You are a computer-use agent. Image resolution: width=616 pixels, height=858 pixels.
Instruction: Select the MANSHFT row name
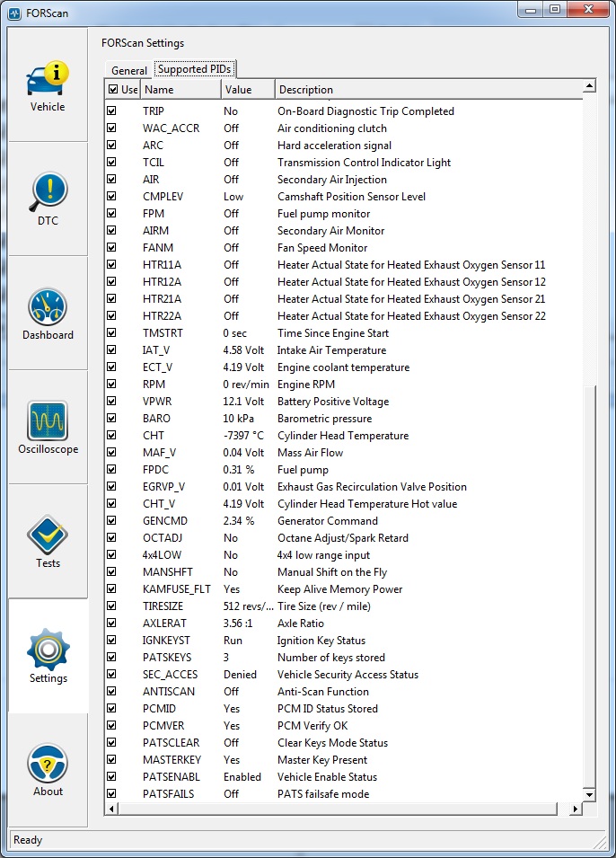[167, 571]
